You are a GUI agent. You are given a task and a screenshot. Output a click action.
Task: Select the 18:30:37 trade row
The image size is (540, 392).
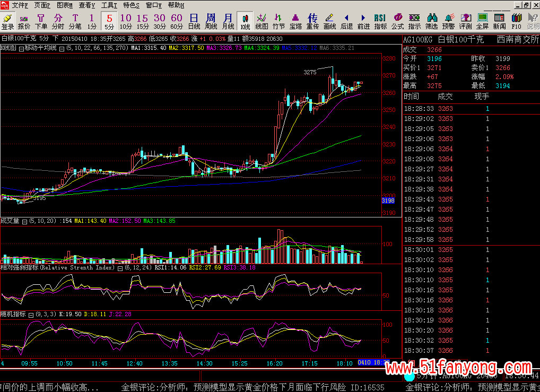click(x=471, y=350)
